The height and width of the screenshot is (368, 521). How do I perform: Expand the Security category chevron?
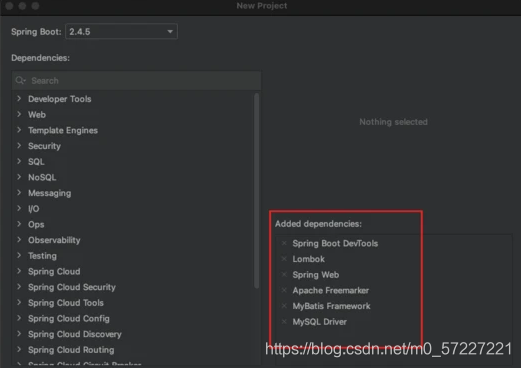(x=19, y=146)
